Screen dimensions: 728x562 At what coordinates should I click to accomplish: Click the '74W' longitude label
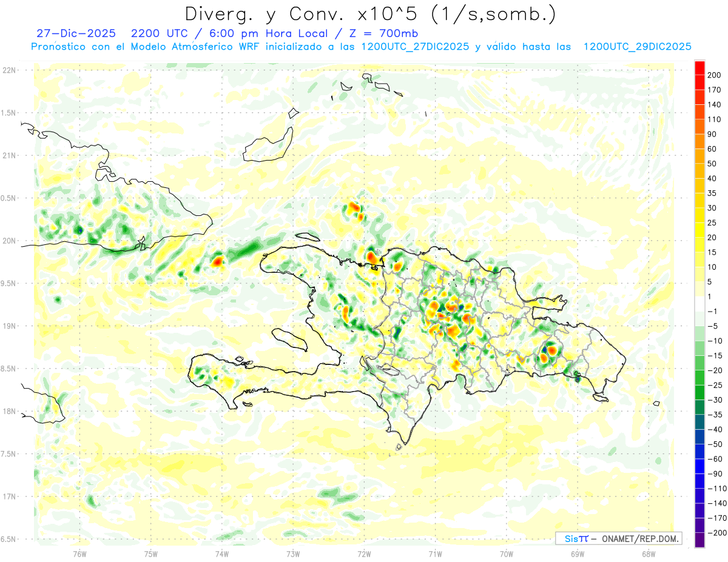tap(221, 554)
